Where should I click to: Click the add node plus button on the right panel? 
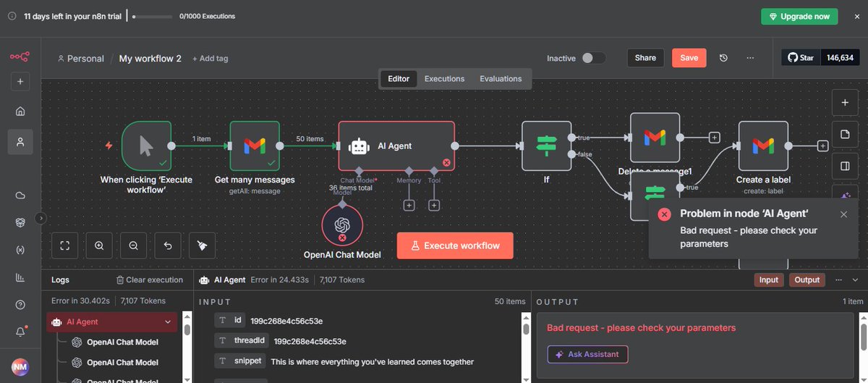pyautogui.click(x=845, y=102)
